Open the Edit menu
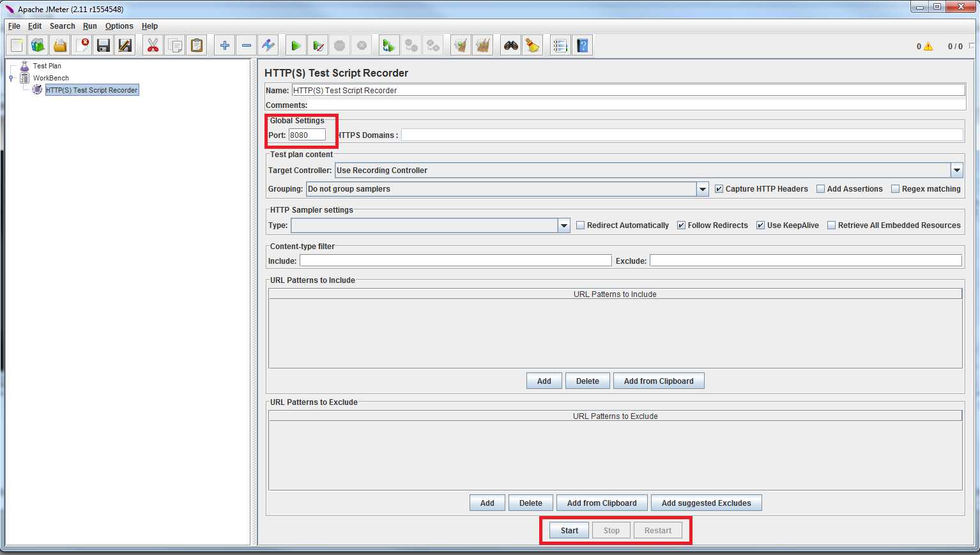Viewport: 980px width, 555px height. tap(35, 26)
